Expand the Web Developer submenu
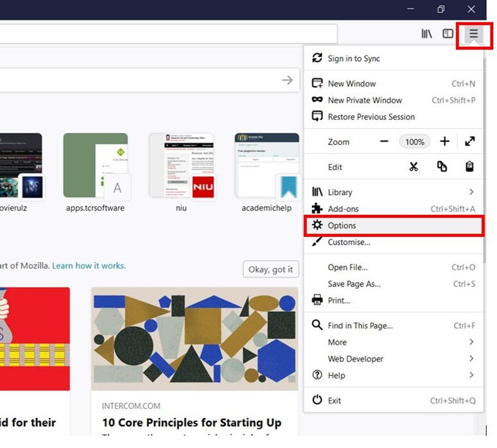 coord(393,359)
